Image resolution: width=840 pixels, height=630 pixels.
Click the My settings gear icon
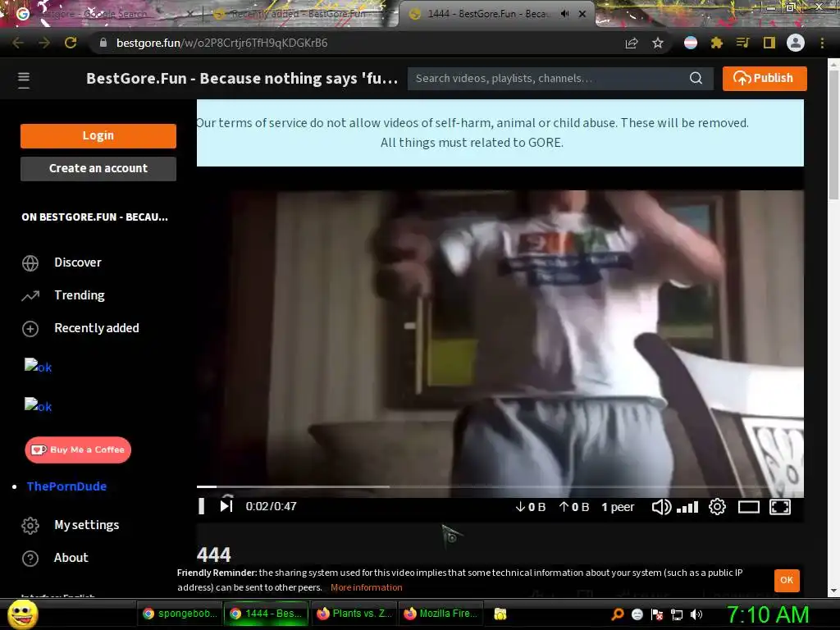(30, 526)
